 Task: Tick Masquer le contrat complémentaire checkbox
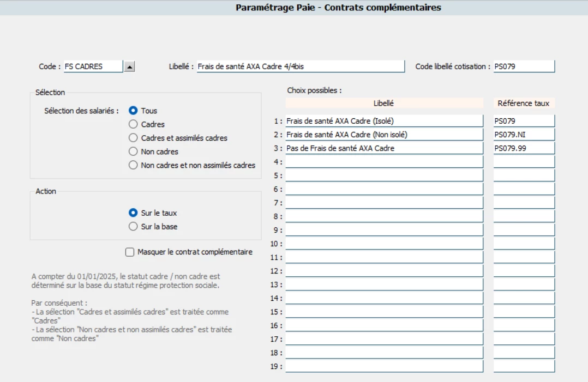click(130, 252)
